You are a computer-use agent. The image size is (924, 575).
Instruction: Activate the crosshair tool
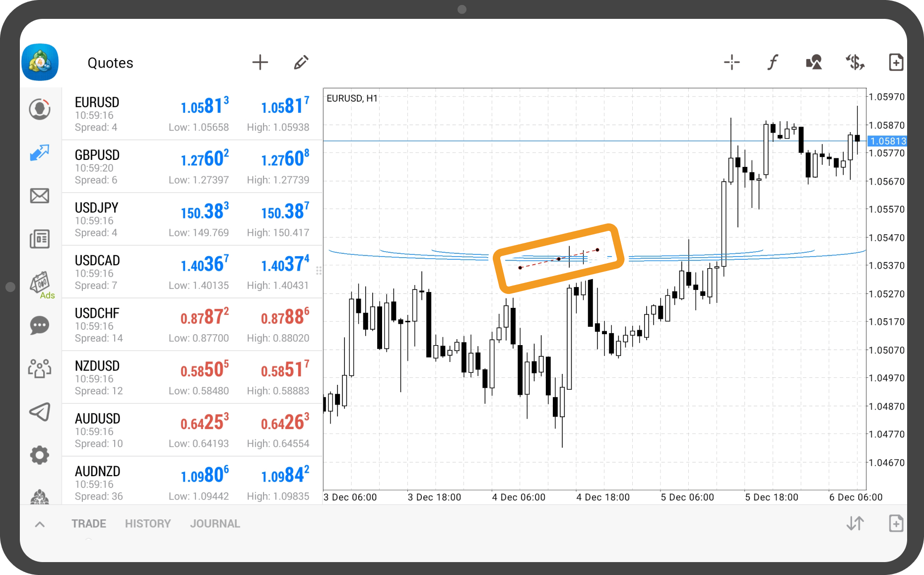tap(731, 63)
